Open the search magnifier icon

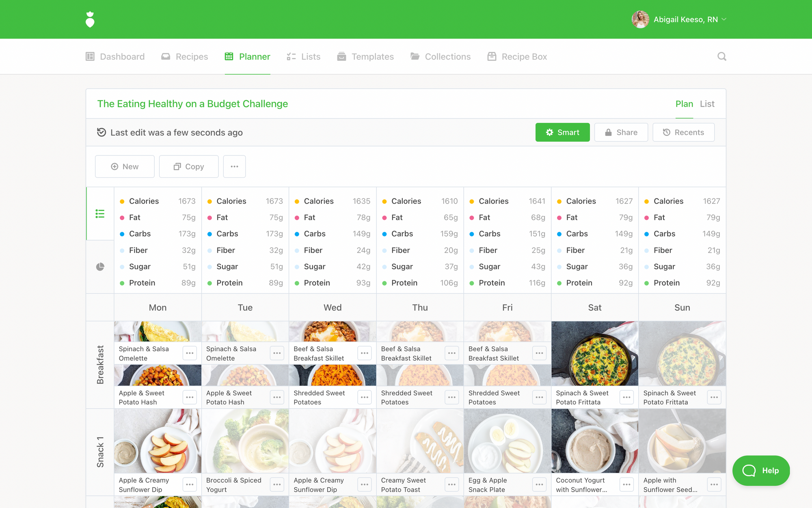pyautogui.click(x=721, y=56)
